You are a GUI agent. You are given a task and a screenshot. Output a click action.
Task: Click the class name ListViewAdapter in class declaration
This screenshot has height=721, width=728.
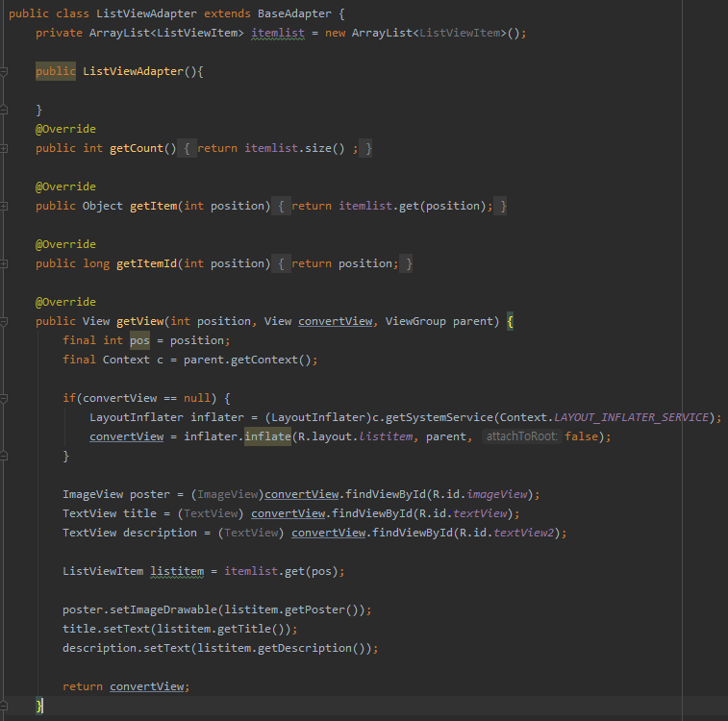(x=146, y=13)
